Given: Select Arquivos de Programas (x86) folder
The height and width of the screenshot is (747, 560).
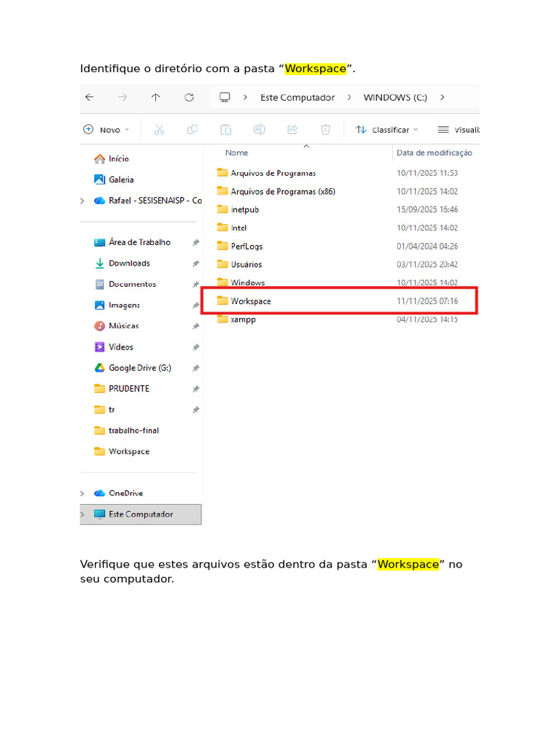Looking at the screenshot, I should pos(276,192).
